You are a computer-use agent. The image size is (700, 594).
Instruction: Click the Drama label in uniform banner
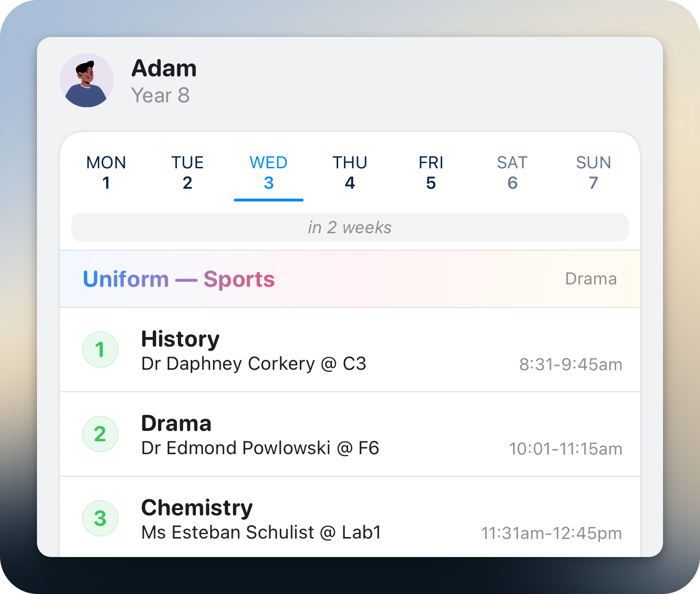[x=591, y=279]
